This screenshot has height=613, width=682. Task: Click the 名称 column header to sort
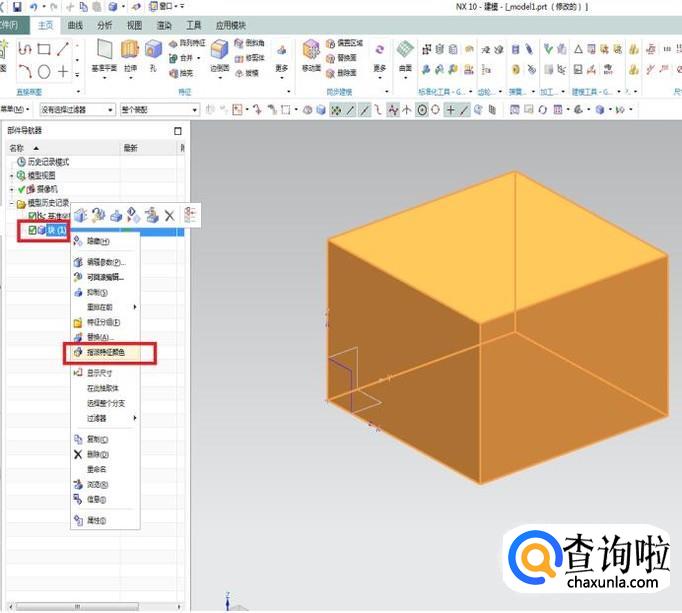click(x=17, y=147)
